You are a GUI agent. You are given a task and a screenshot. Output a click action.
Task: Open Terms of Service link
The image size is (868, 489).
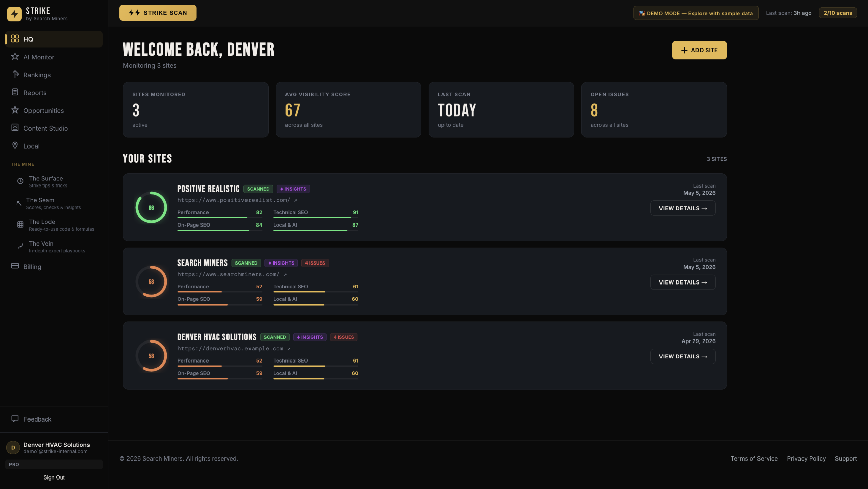coord(754,459)
